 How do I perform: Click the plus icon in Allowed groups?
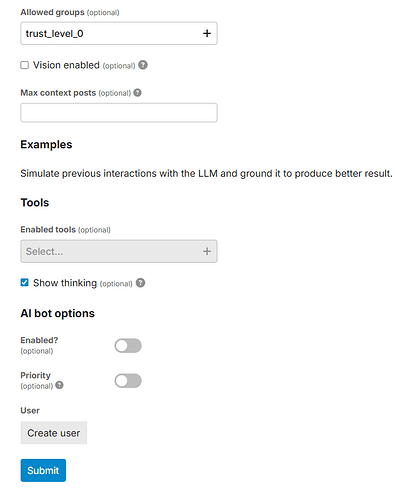click(x=207, y=33)
